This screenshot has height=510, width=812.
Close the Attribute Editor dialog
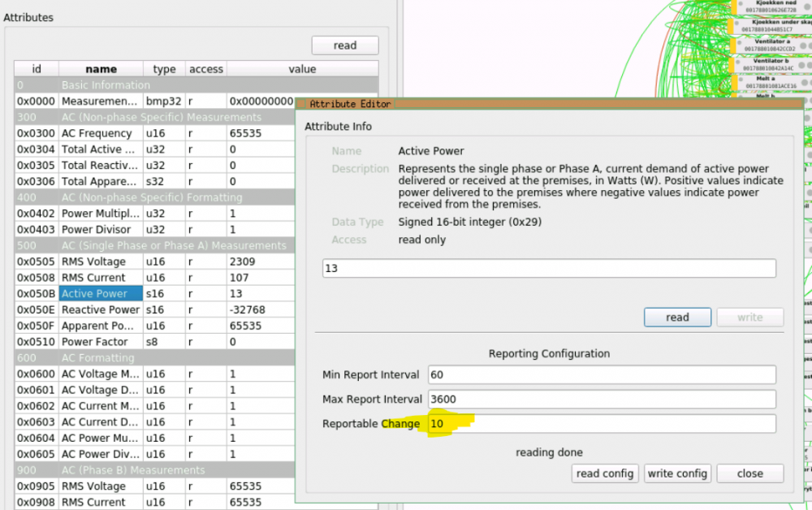point(749,473)
